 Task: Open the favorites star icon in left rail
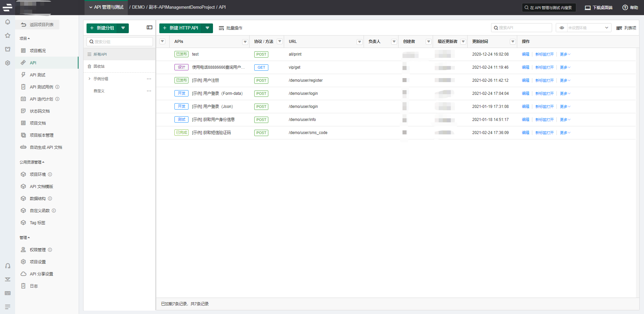click(7, 36)
